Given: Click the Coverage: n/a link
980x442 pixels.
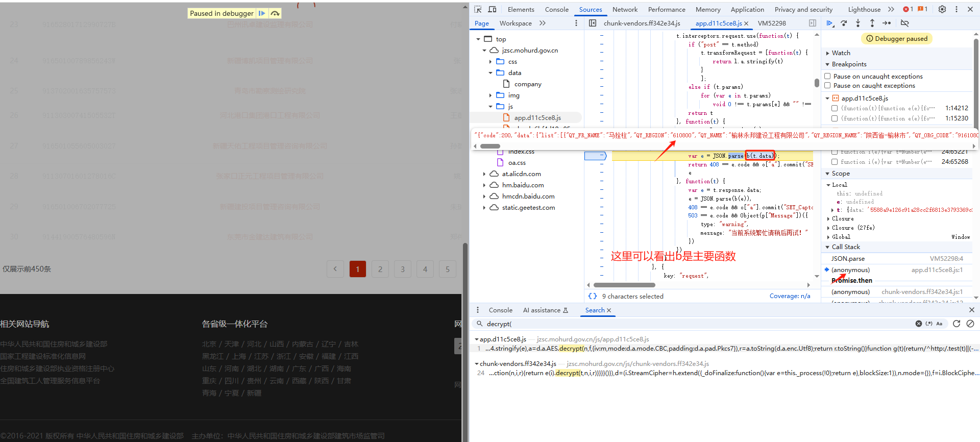Looking at the screenshot, I should click(x=790, y=296).
